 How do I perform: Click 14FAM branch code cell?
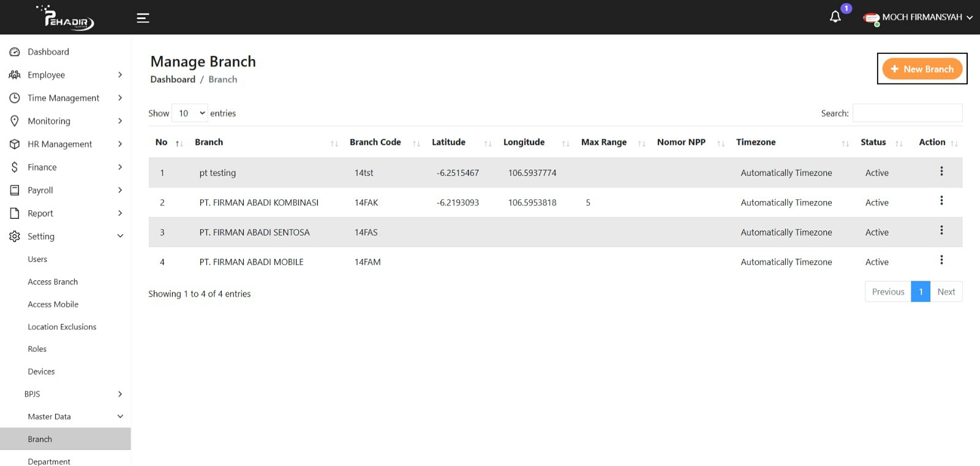pos(367,262)
